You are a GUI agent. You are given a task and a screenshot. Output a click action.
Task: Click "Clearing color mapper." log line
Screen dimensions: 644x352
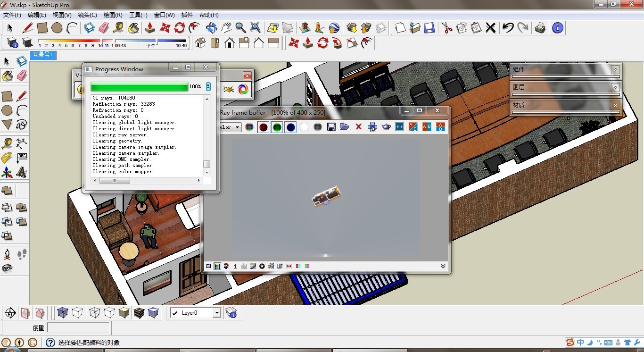(x=123, y=172)
